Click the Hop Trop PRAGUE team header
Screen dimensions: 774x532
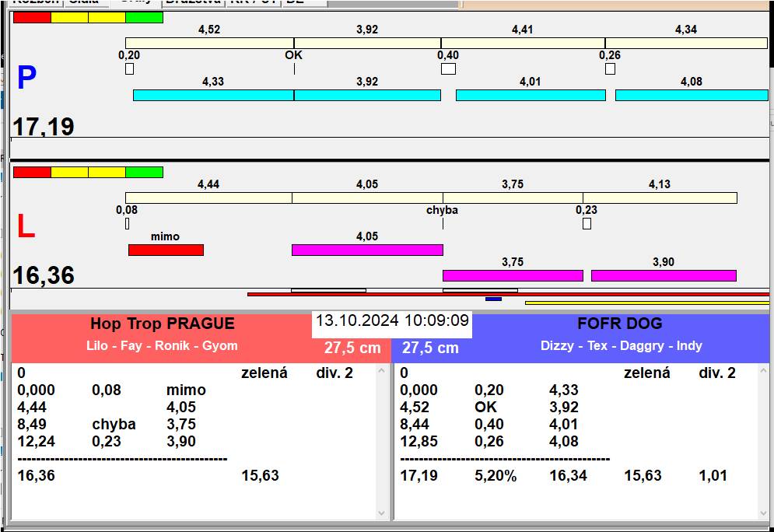pos(163,324)
